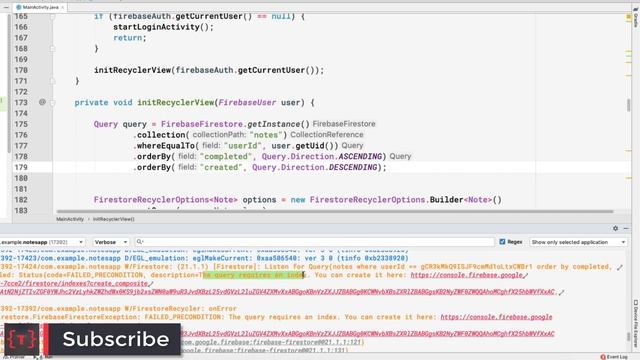Image resolution: width=640 pixels, height=360 pixels.
Task: Open console.firebase.google link in FirestoreRecycler error
Action: click(496, 317)
